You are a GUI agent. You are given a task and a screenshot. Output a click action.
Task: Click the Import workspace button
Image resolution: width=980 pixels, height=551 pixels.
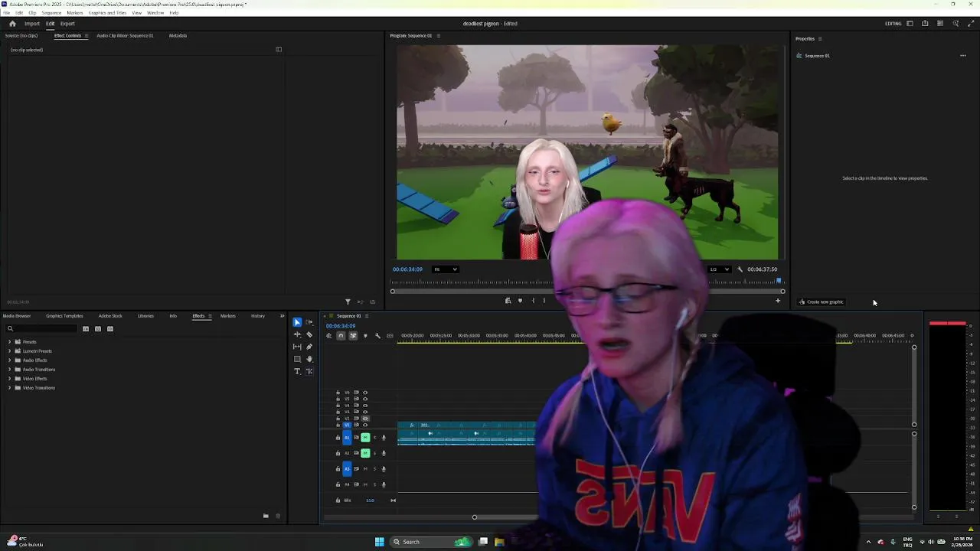(x=32, y=24)
